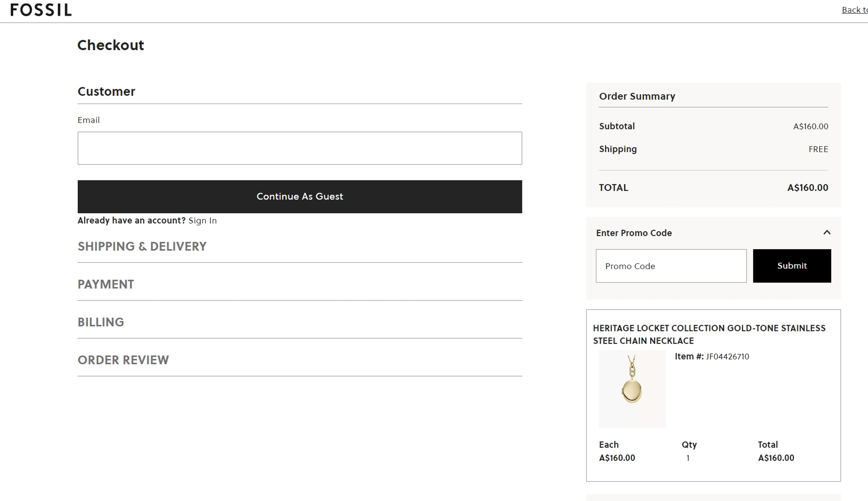Open the Order Review section heading
The height and width of the screenshot is (501, 868).
[x=123, y=360]
